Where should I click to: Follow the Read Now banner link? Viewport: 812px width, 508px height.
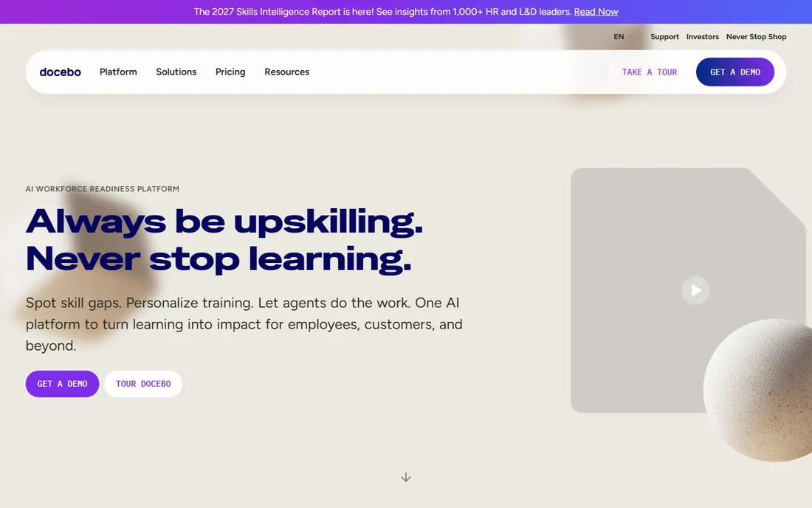pos(596,11)
